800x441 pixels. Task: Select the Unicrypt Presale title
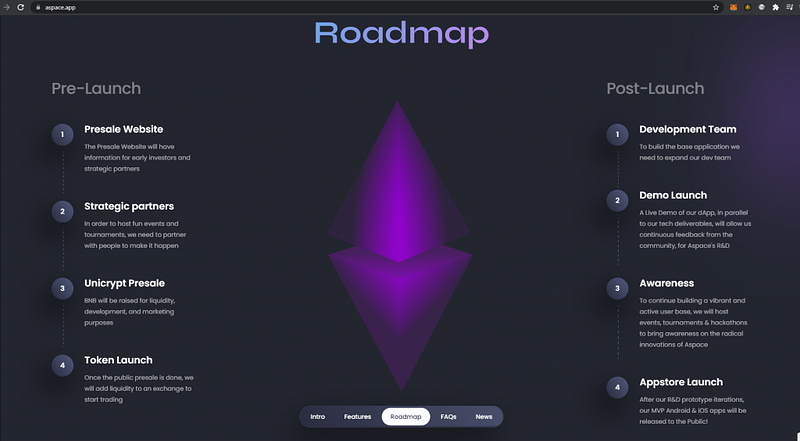(124, 283)
